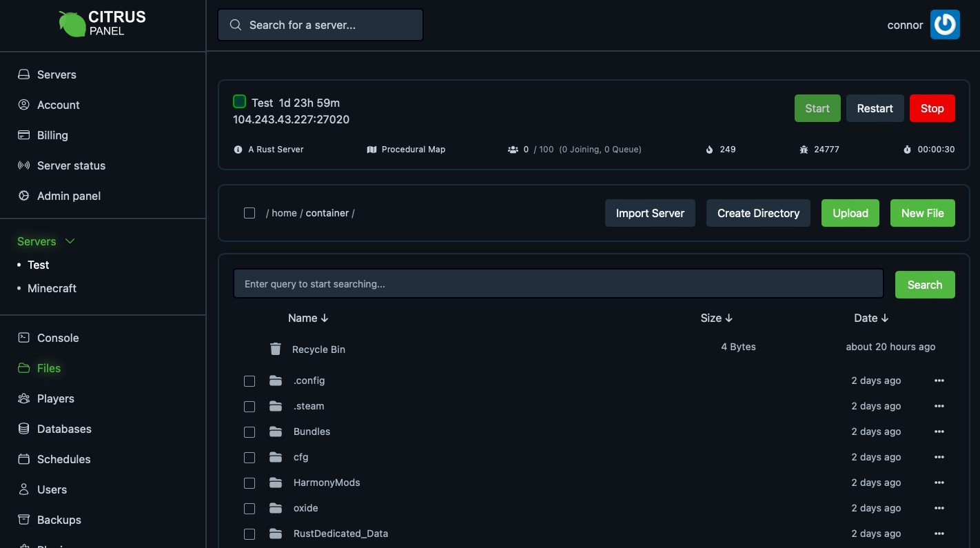Toggle the Name column sort arrow

324,318
